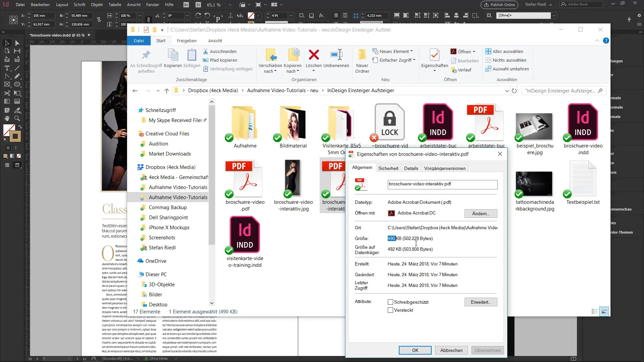Viewport: 644px width, 362px height.
Task: Click the stroke color swatch in toolbar
Action: click(15, 136)
